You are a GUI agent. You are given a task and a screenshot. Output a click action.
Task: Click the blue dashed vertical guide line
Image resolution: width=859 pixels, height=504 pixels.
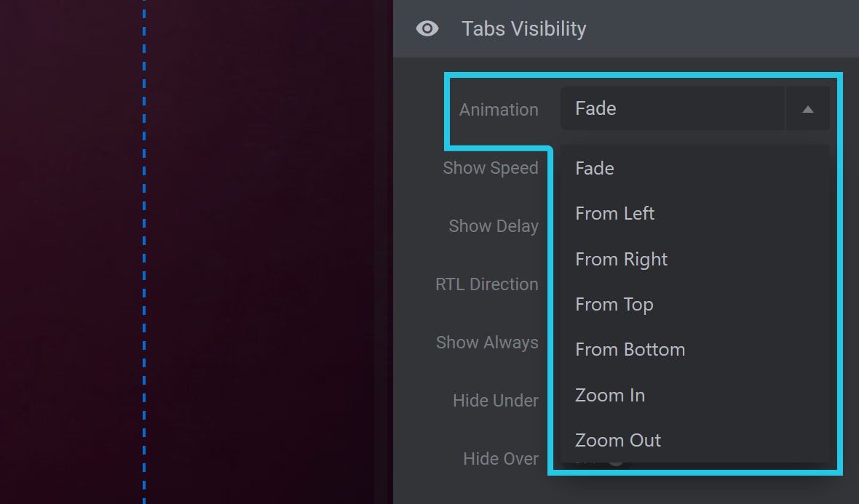click(x=144, y=252)
